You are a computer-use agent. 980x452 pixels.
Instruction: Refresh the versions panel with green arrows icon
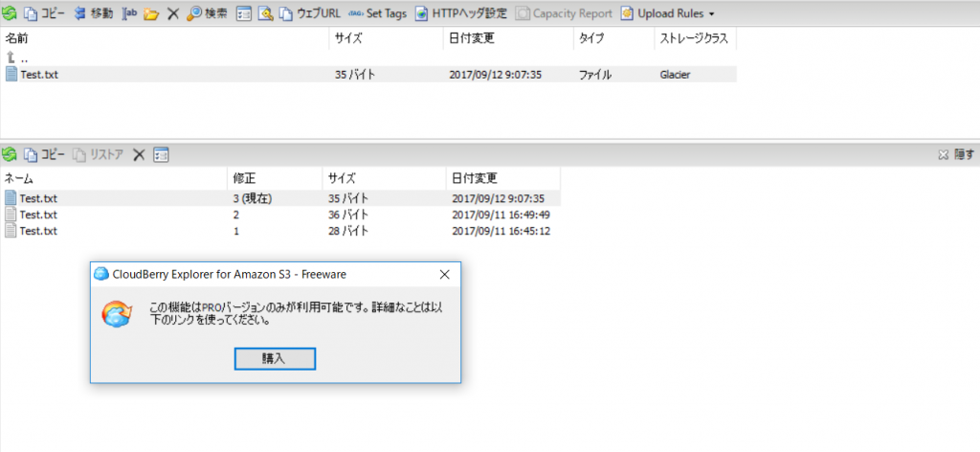click(x=9, y=154)
